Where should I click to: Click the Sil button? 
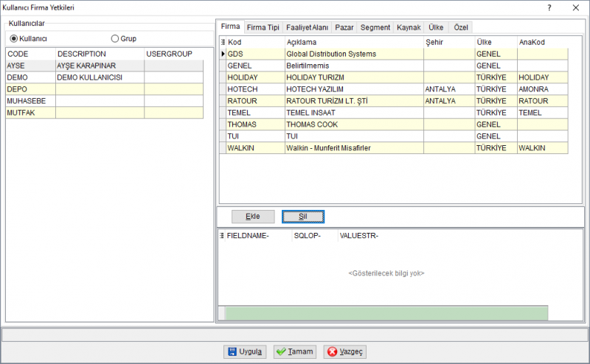[303, 217]
